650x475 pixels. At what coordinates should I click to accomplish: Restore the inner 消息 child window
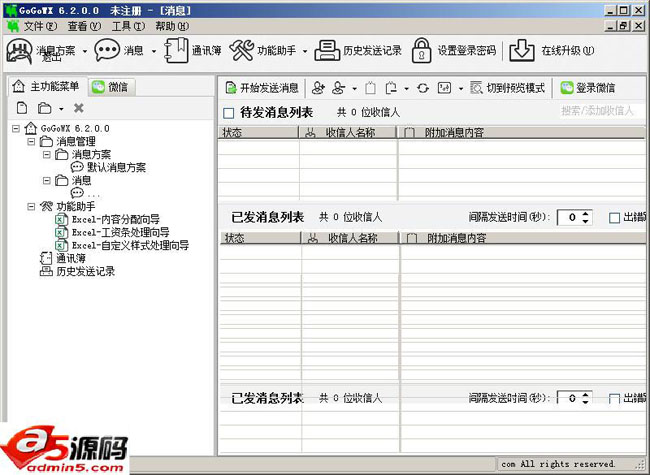point(623,26)
